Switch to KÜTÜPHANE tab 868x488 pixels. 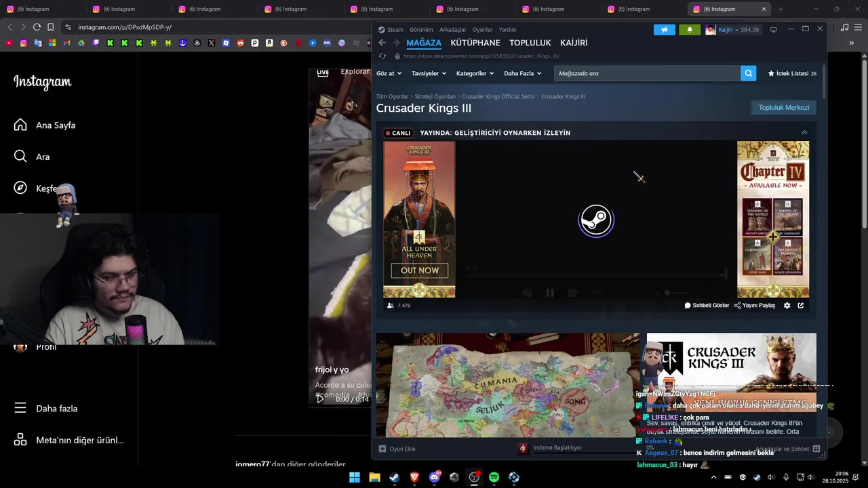pyautogui.click(x=475, y=43)
